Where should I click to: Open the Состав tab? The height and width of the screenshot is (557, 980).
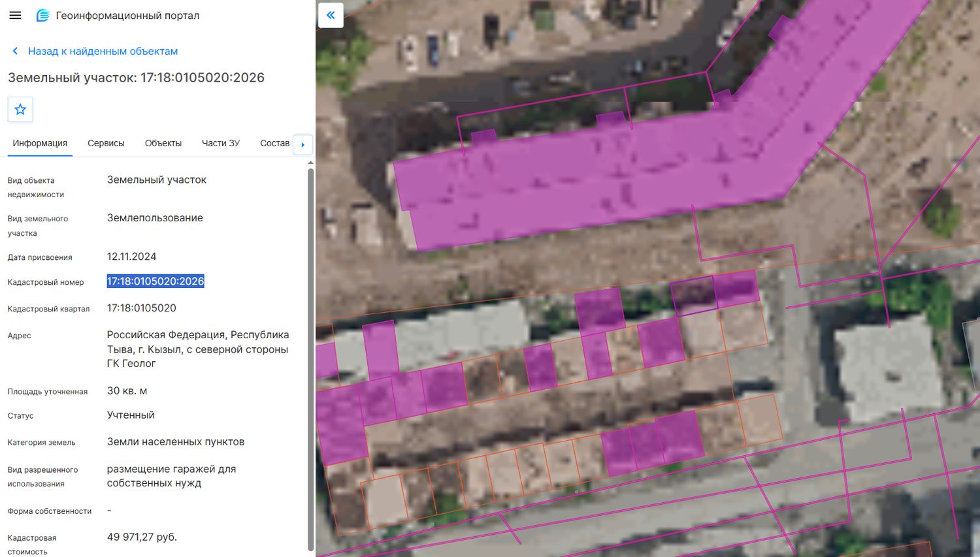coord(274,143)
